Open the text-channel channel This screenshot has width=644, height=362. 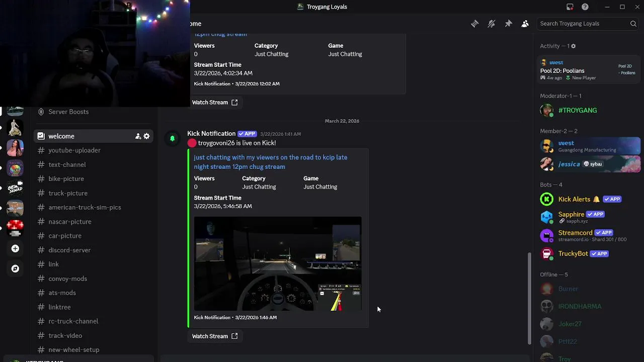pyautogui.click(x=93, y=164)
